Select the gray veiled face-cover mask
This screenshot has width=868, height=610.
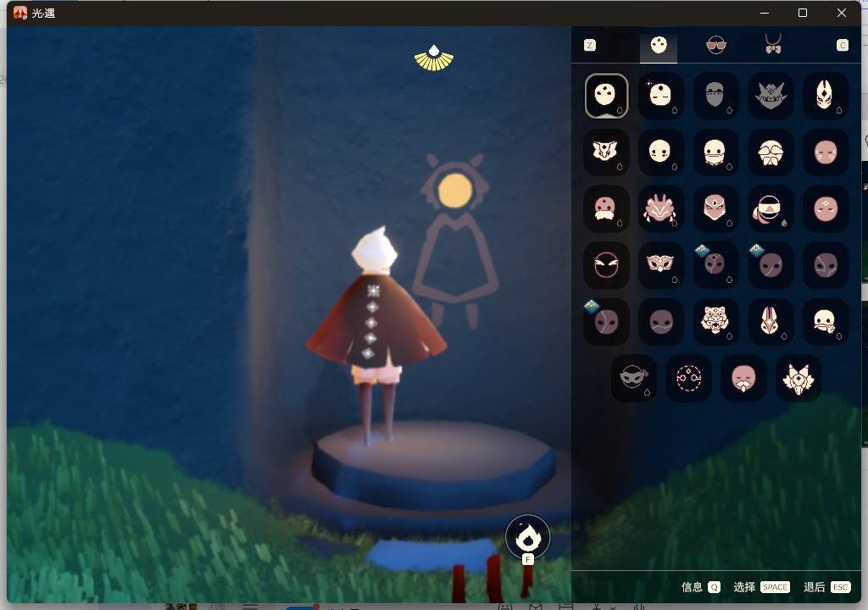715,96
